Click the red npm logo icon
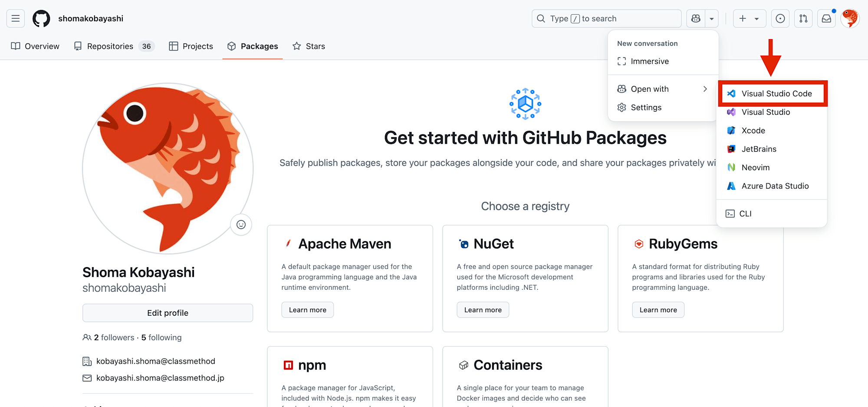Image resolution: width=868 pixels, height=407 pixels. pyautogui.click(x=288, y=365)
